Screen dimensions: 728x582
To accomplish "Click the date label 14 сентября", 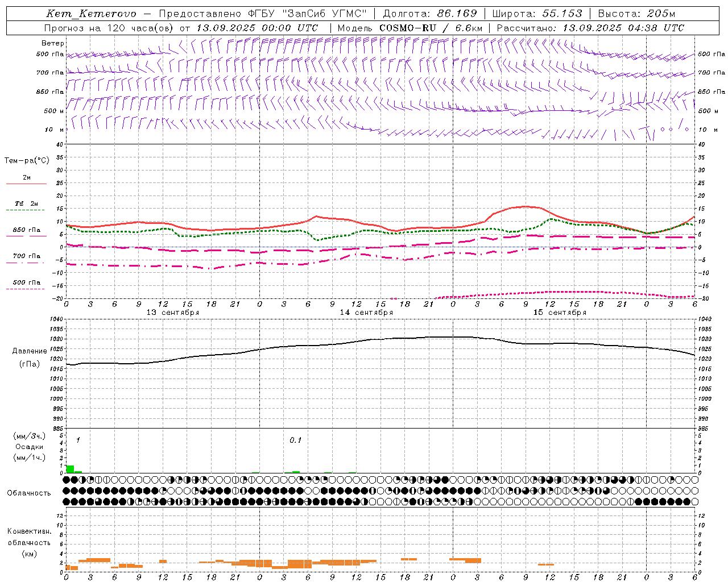I will [366, 313].
